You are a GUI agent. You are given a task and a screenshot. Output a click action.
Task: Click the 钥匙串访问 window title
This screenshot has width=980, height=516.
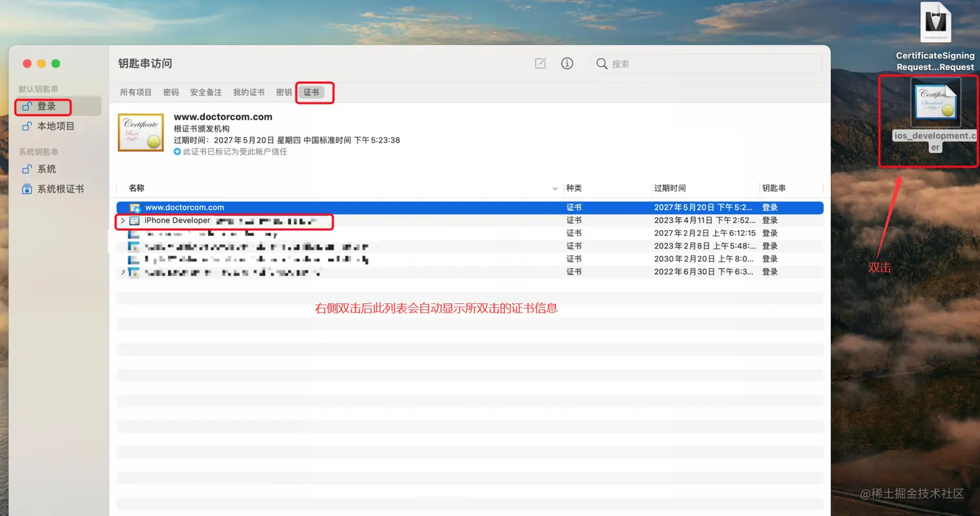coord(145,64)
